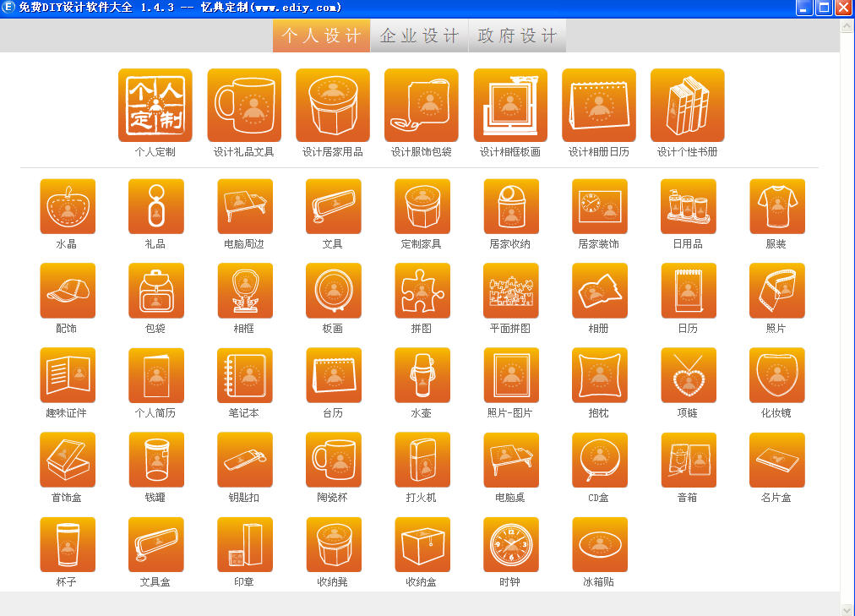Viewport: 855px width, 616px height.
Task: Maximize the application window
Action: tap(825, 8)
